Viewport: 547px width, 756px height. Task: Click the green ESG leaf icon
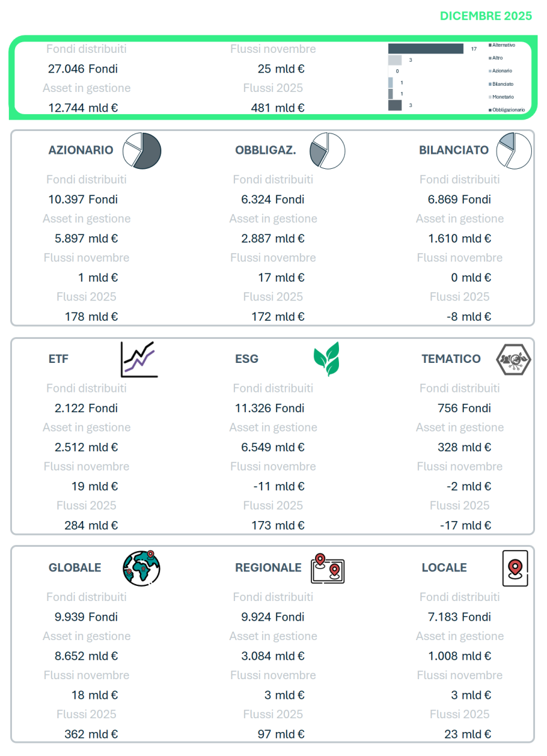326,359
